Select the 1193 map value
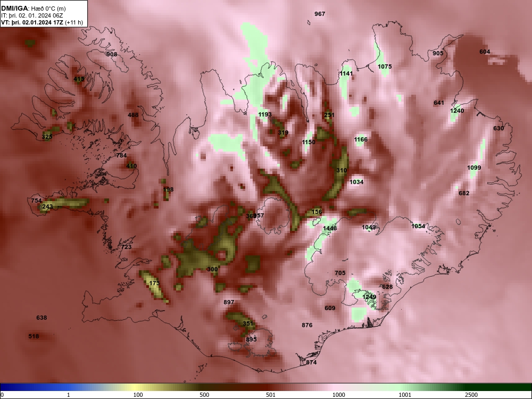 click(265, 115)
